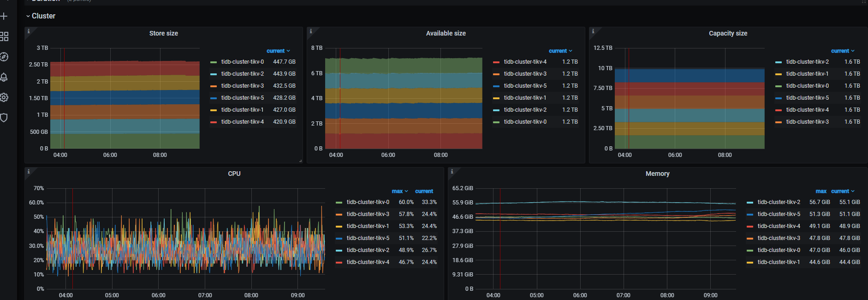Open the Configuration gear icon
868x300 pixels.
4,97
